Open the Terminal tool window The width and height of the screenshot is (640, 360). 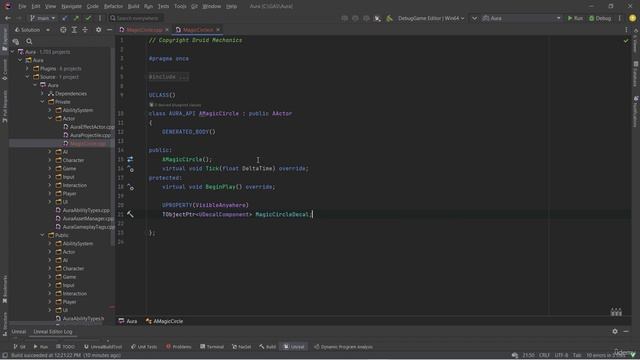[x=212, y=347]
